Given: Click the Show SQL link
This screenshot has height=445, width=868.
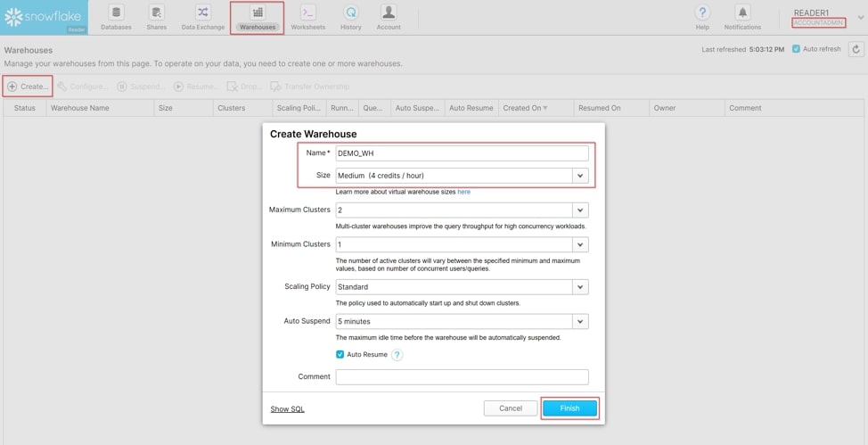Looking at the screenshot, I should coord(287,409).
